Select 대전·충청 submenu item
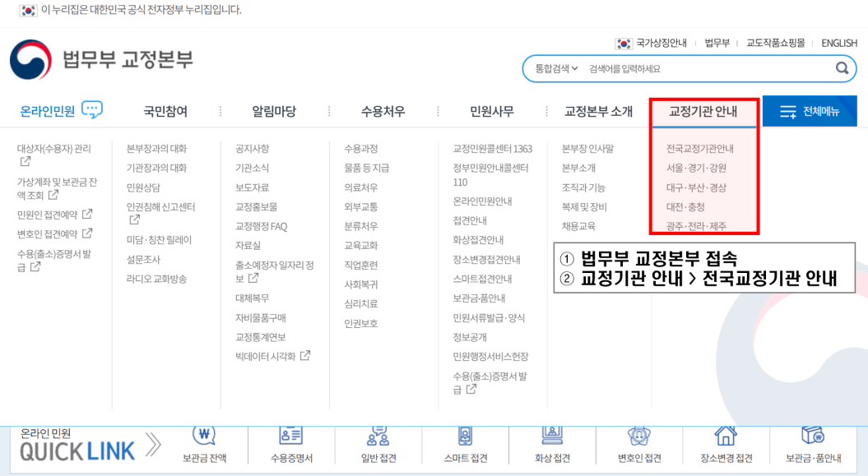 (x=685, y=207)
